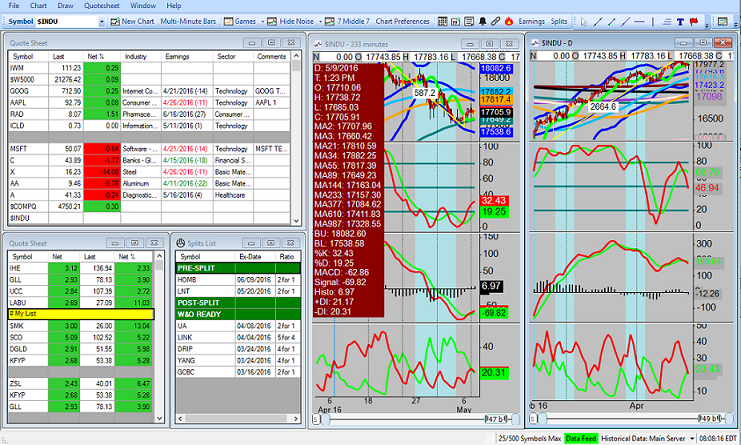Open Chart Preferences
Viewport: 741px width, 445px height.
pyautogui.click(x=402, y=21)
